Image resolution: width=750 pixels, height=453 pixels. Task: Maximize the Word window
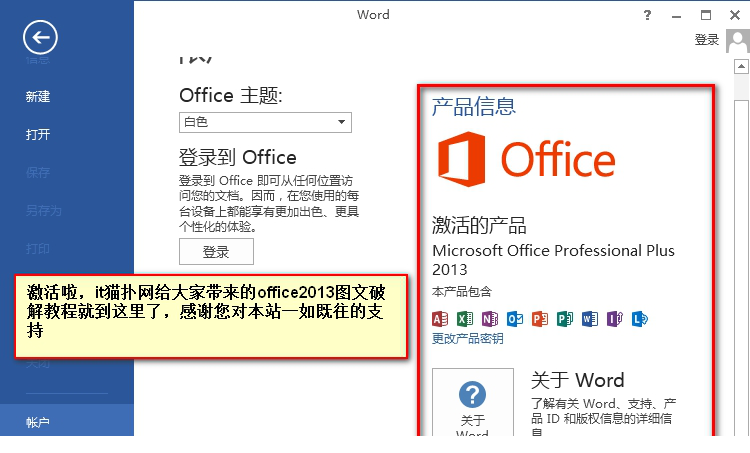706,15
